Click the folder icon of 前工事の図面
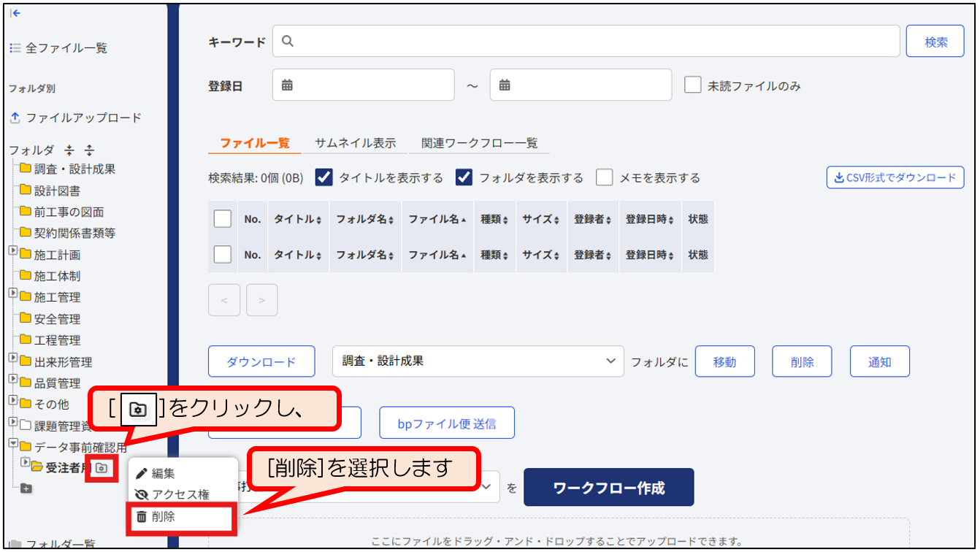 point(26,212)
